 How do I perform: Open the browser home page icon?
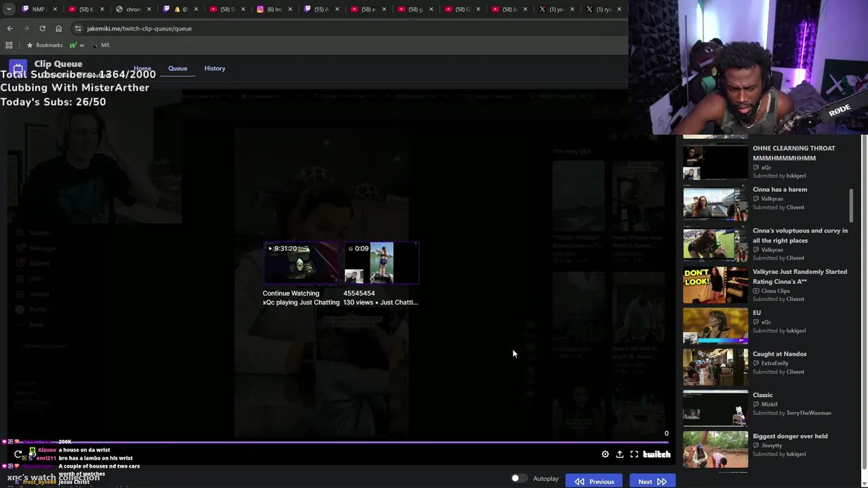[58, 28]
